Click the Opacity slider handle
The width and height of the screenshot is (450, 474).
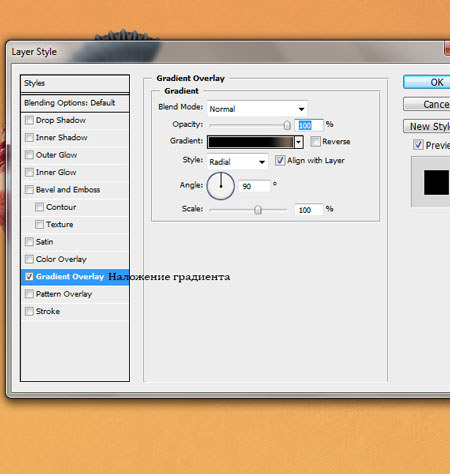click(287, 125)
